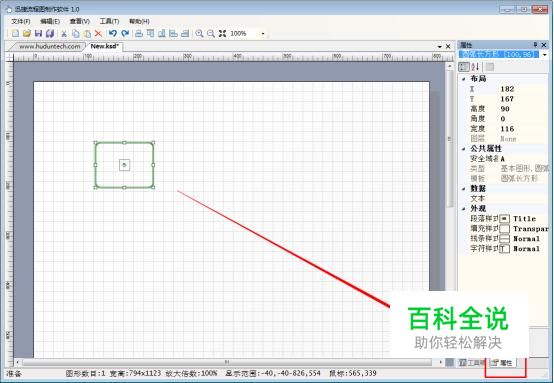Open the 文件(F) menu

20,21
